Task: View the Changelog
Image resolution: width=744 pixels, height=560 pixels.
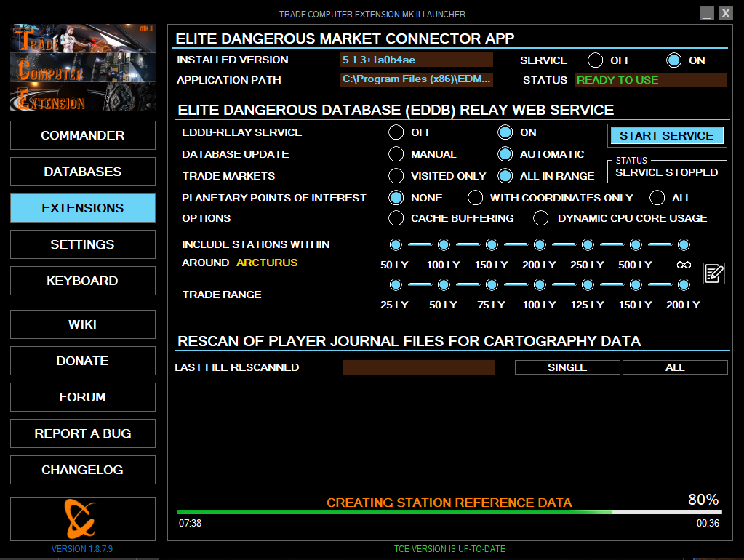Action: pos(83,470)
